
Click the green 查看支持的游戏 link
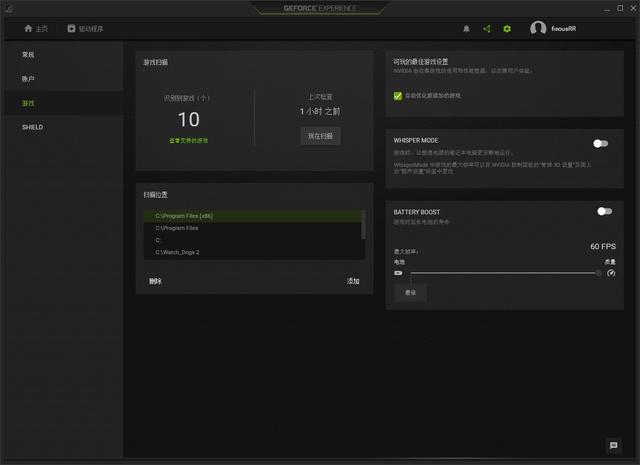(x=188, y=141)
